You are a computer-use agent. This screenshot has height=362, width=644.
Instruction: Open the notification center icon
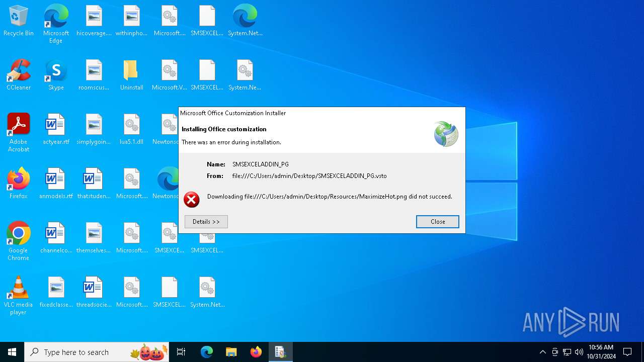(628, 352)
